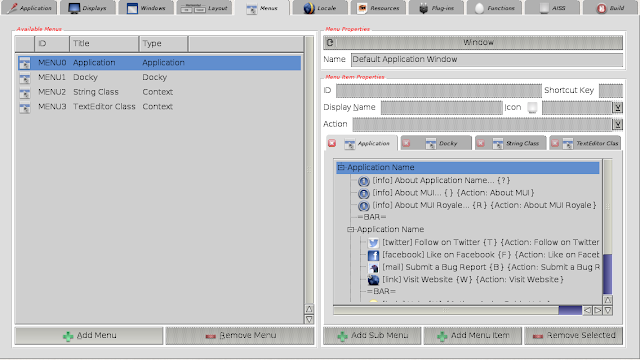Open the Plug-ins tab
Screen dimensions: 640x360
[x=437, y=8]
